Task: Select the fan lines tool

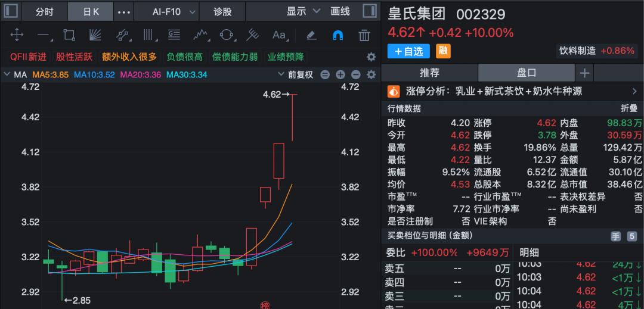Action: coord(95,35)
